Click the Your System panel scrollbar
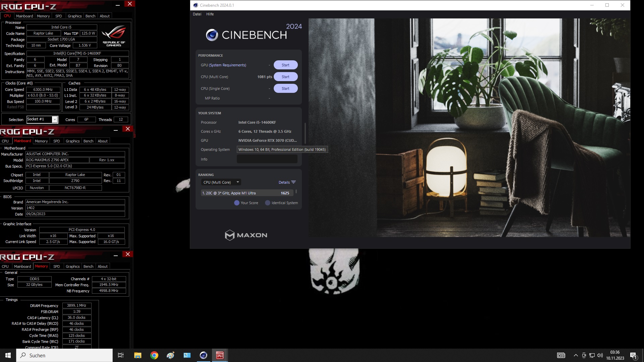 305,133
